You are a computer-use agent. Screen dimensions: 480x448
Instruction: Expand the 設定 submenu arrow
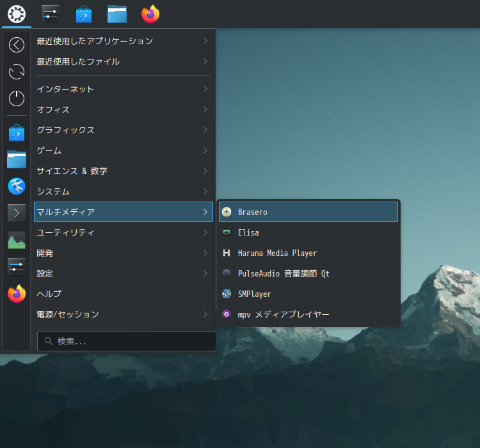click(x=205, y=273)
